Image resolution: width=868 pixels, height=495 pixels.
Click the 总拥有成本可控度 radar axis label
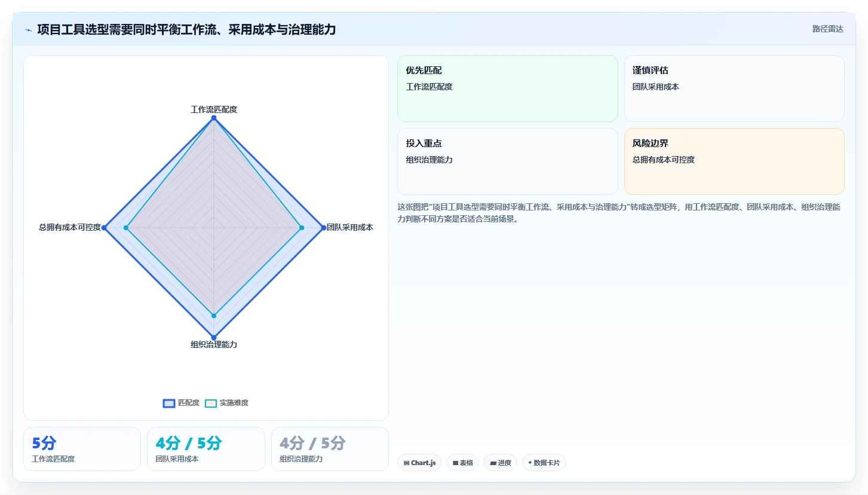70,227
